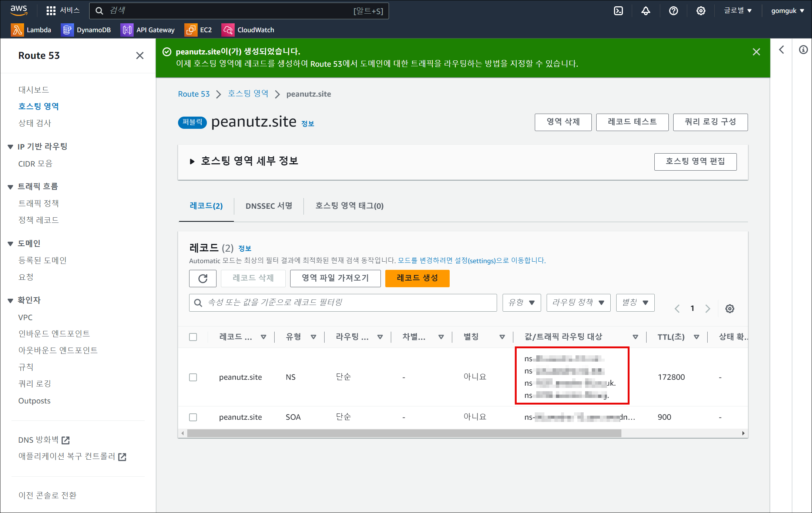Open table preferences gear icon

pyautogui.click(x=729, y=309)
